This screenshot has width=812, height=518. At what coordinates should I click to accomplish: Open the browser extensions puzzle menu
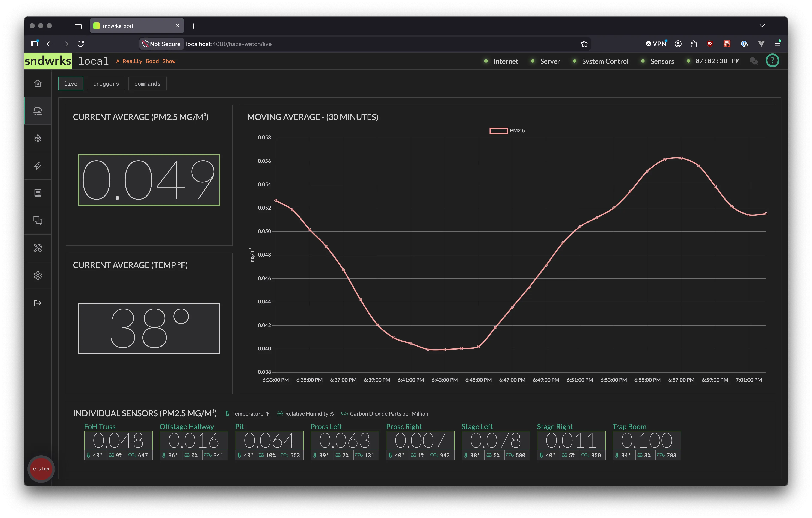694,44
